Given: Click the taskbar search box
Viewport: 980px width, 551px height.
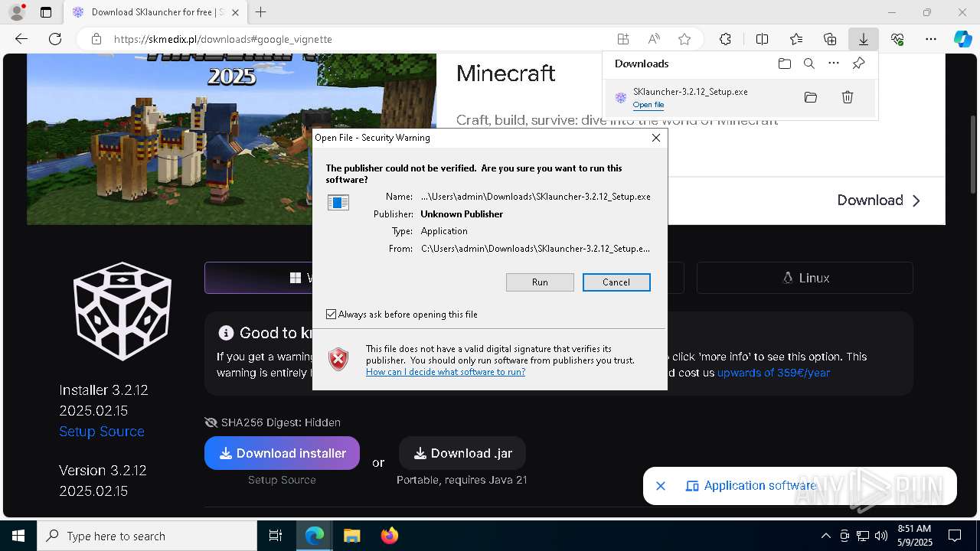Looking at the screenshot, I should [x=147, y=536].
